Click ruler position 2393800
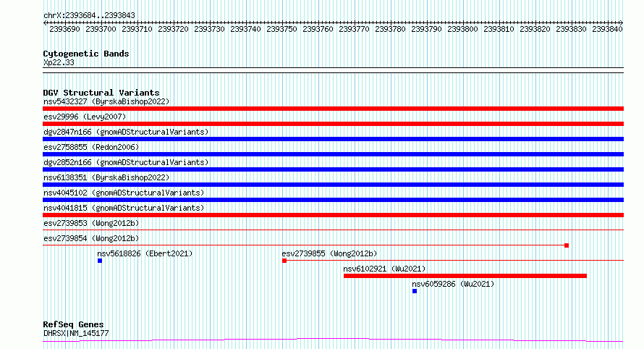Screen dimensions: 644x349 462,29
